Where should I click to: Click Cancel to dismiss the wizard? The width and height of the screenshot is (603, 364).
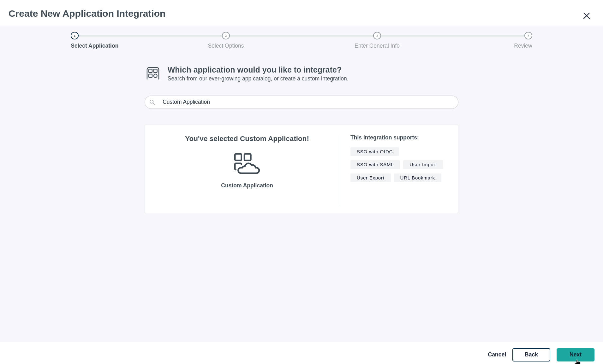[x=497, y=355]
